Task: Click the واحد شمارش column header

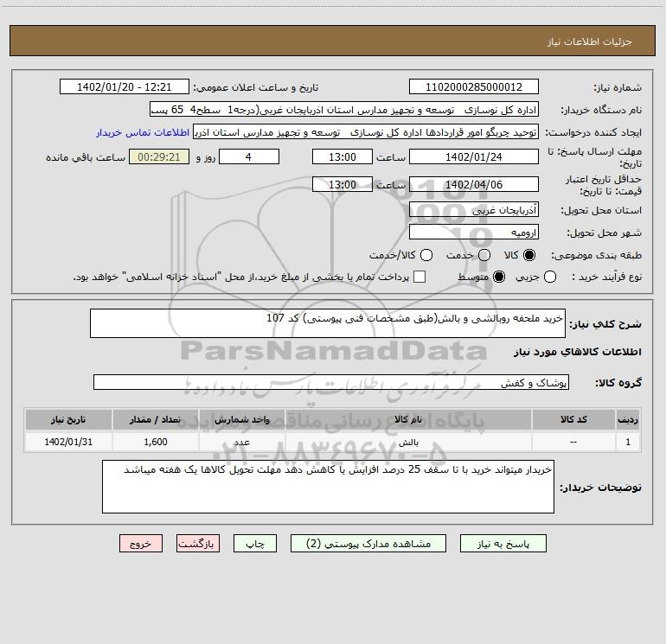Action: (x=241, y=419)
